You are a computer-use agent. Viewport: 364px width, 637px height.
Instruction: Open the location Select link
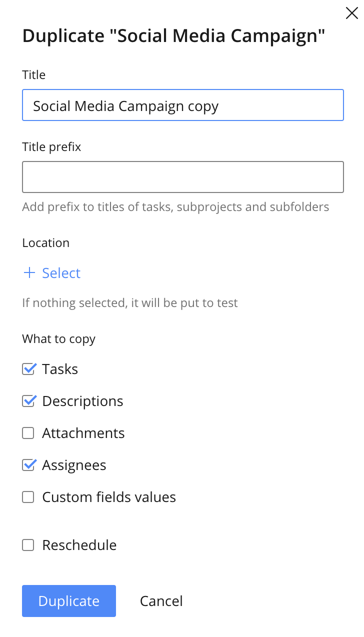point(61,273)
